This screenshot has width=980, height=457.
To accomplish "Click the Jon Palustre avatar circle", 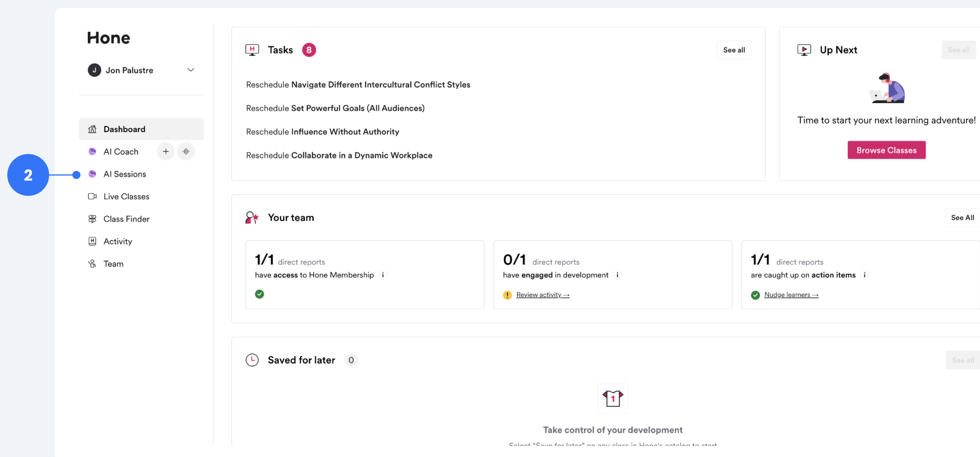I will click(x=94, y=70).
